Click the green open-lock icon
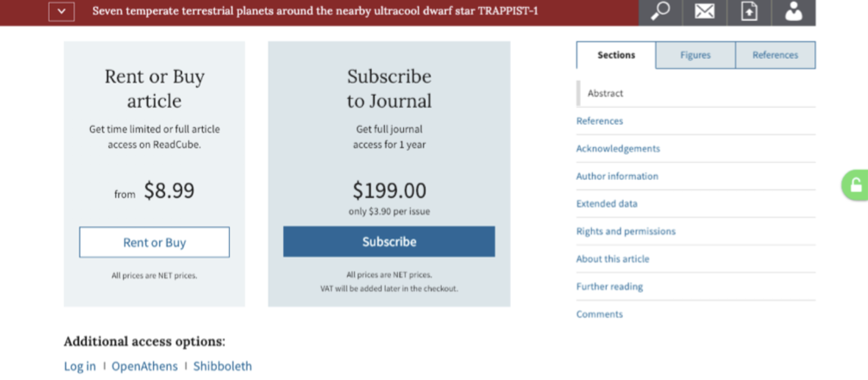Image resolution: width=868 pixels, height=380 pixels. [x=856, y=185]
